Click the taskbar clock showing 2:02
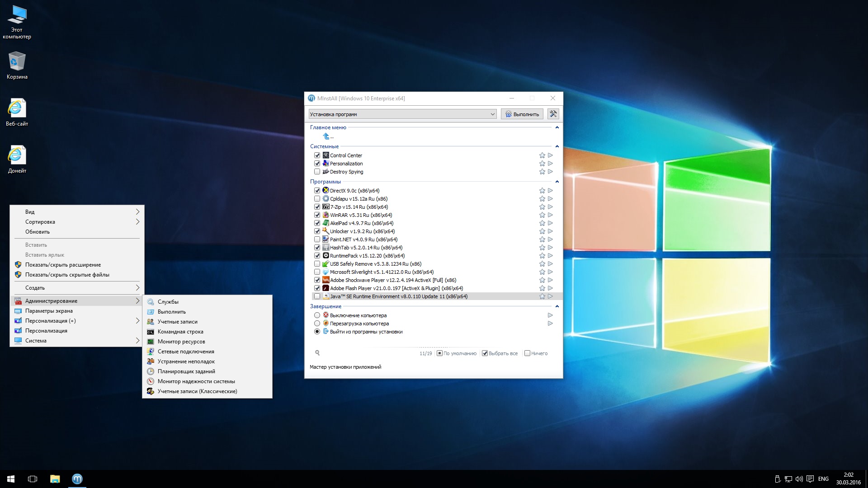This screenshot has width=868, height=488. tap(849, 479)
